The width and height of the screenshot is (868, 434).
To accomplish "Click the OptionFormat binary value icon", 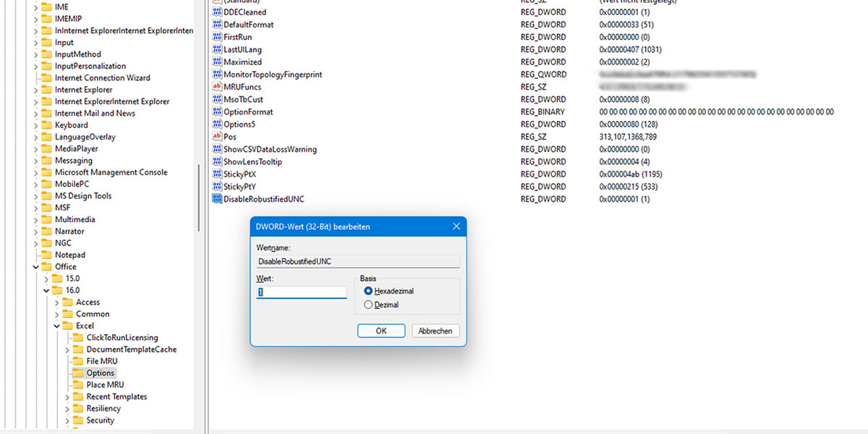I will pos(217,111).
